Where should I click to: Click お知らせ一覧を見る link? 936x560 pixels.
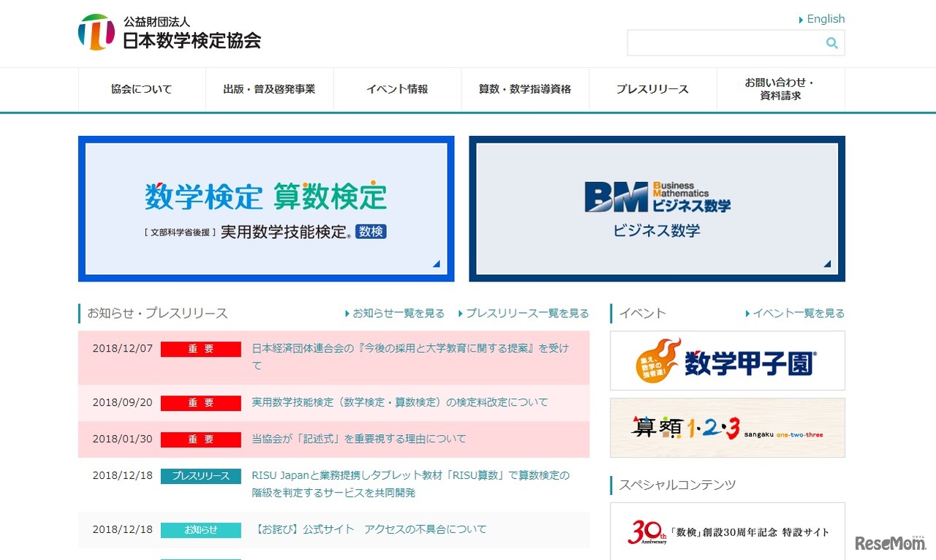click(395, 313)
